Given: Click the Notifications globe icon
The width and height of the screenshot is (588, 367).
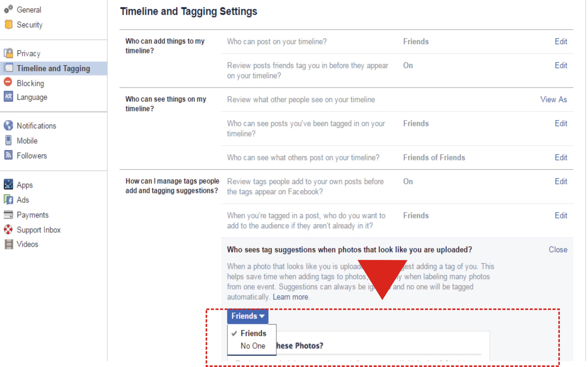Looking at the screenshot, I should pyautogui.click(x=9, y=125).
